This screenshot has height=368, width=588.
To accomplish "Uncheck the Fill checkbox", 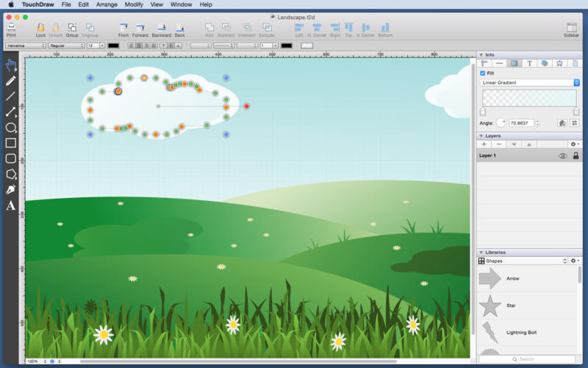I will [483, 74].
